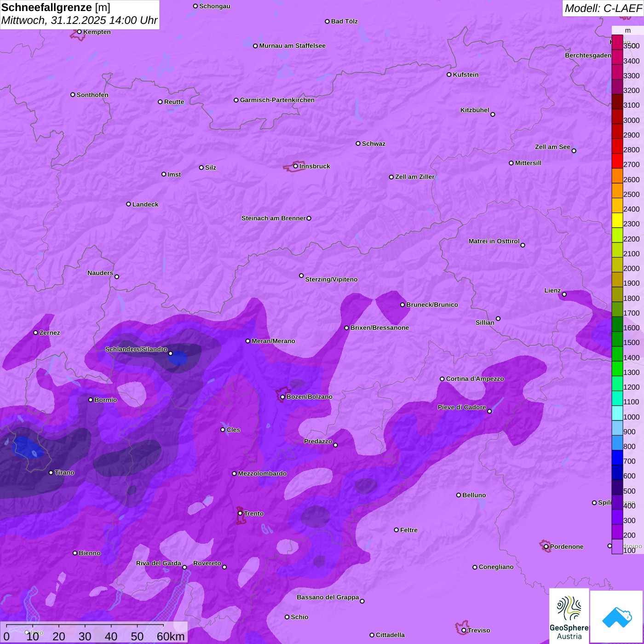
Task: Select the Kempten marker dot
Action: click(80, 32)
